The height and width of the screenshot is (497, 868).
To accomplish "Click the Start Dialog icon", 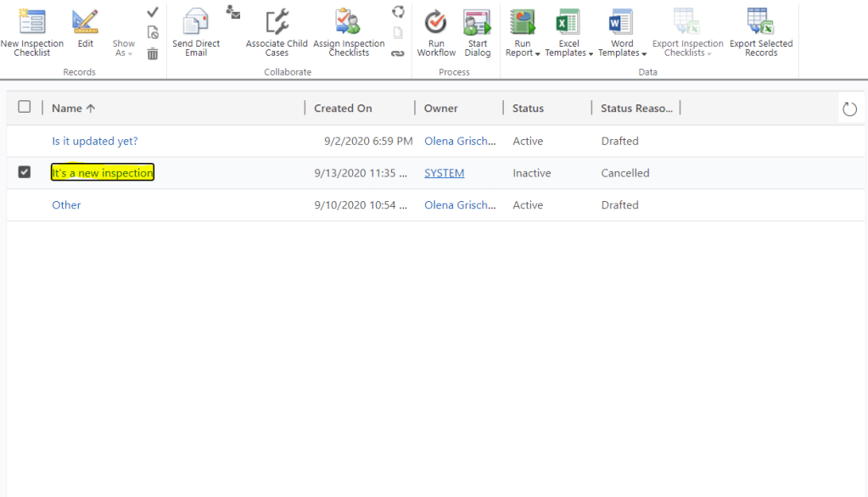I will [x=477, y=22].
